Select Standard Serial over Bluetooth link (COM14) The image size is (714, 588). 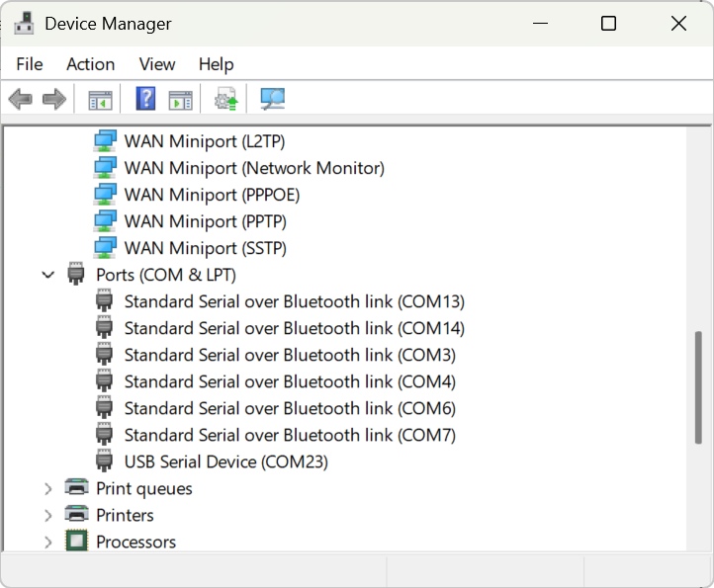(294, 328)
